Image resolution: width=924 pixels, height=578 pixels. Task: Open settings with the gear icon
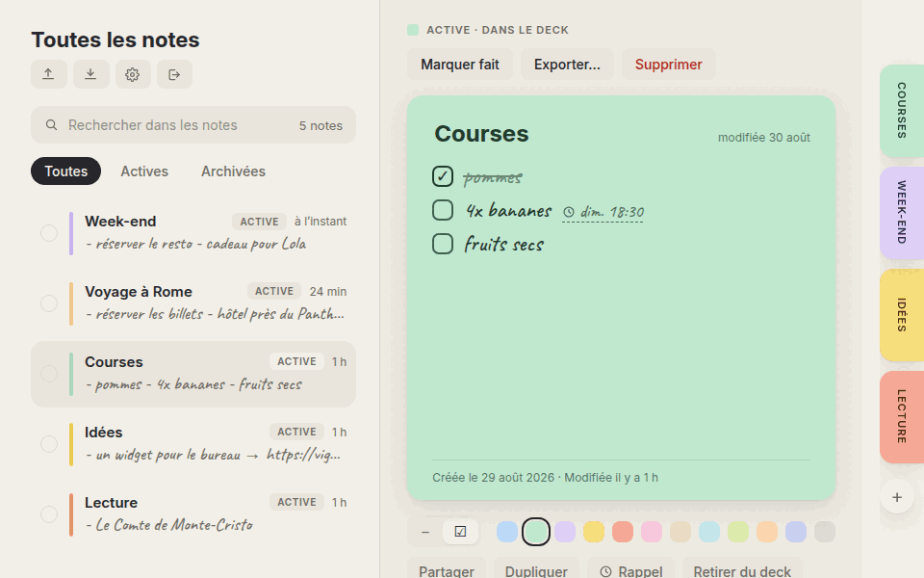pyautogui.click(x=133, y=74)
